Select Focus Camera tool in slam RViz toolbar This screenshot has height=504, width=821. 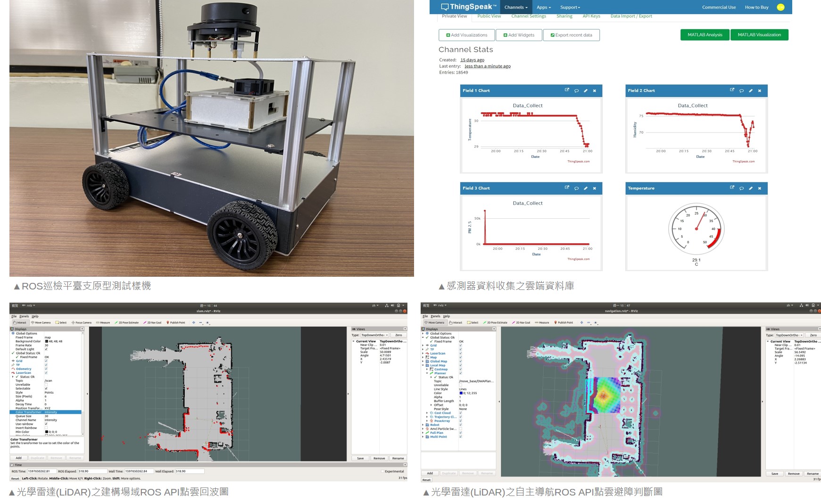click(x=81, y=322)
